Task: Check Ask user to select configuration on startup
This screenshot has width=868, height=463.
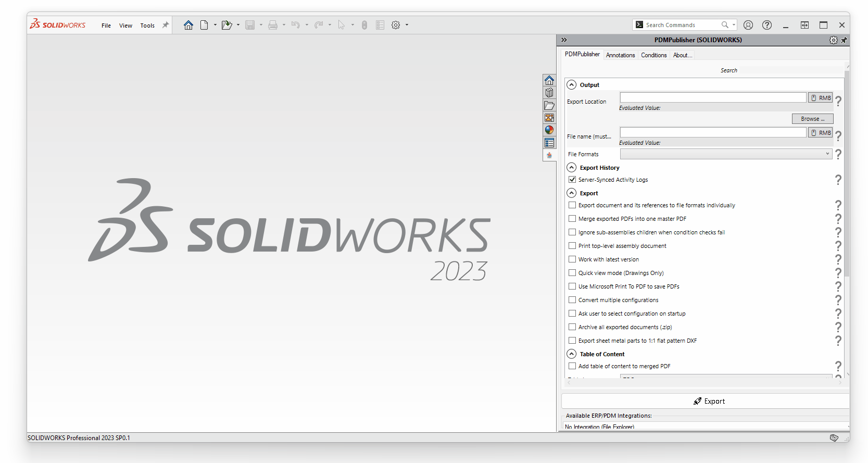Action: tap(572, 314)
